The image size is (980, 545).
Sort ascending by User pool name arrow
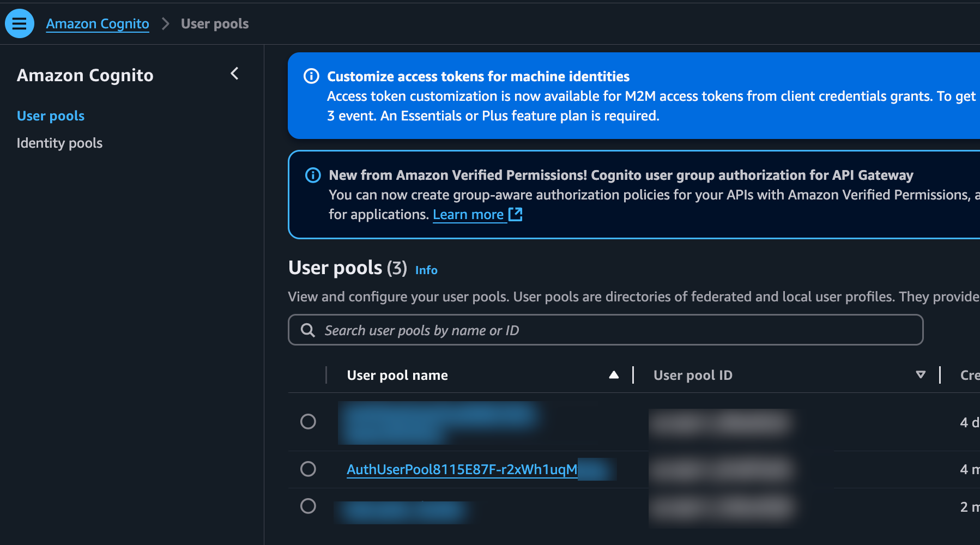click(614, 375)
